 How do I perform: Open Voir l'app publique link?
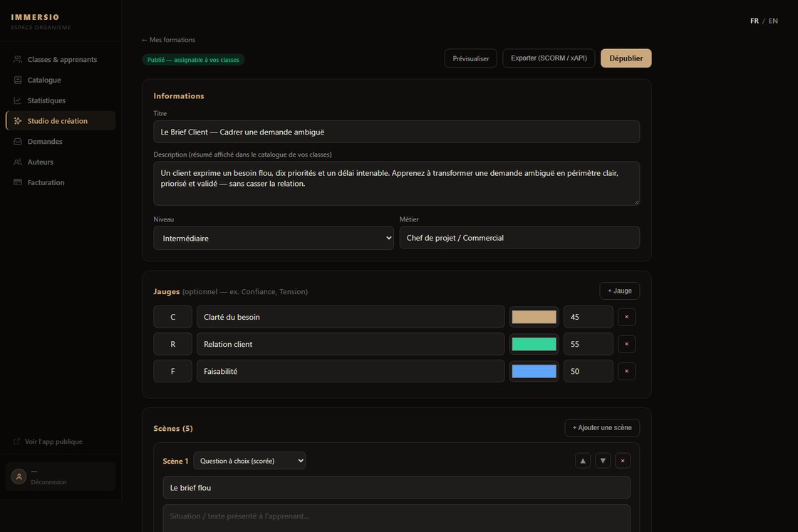[53, 442]
